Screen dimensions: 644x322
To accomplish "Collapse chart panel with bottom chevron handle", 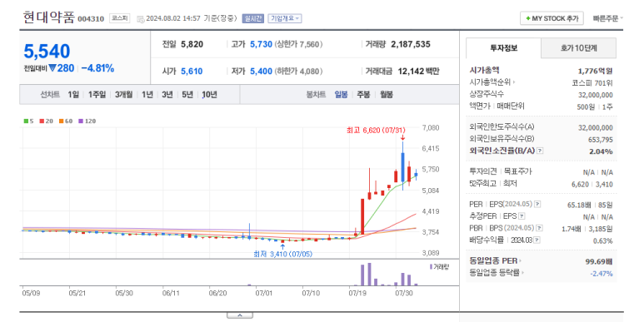I will (240, 315).
